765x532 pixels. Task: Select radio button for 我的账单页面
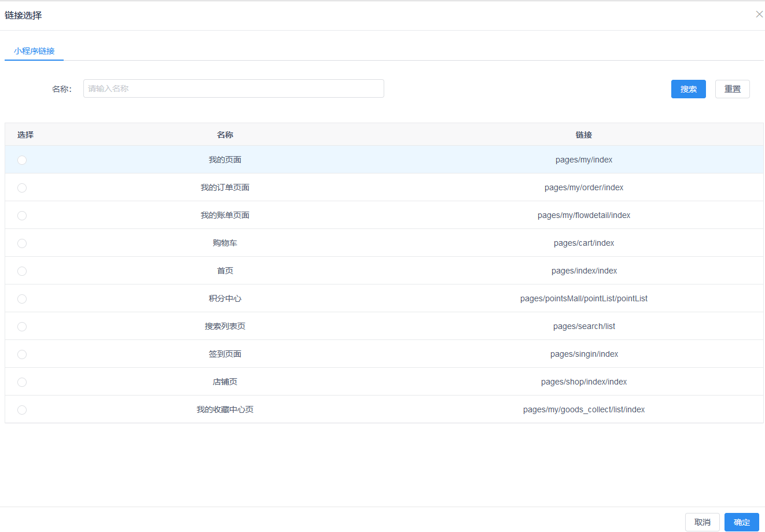(22, 216)
